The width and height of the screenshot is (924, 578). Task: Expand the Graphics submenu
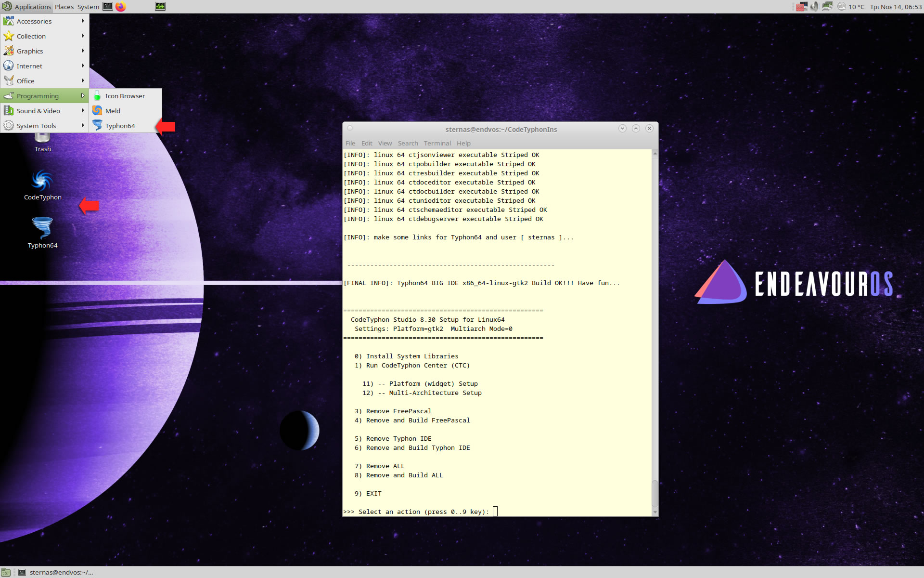pyautogui.click(x=44, y=51)
